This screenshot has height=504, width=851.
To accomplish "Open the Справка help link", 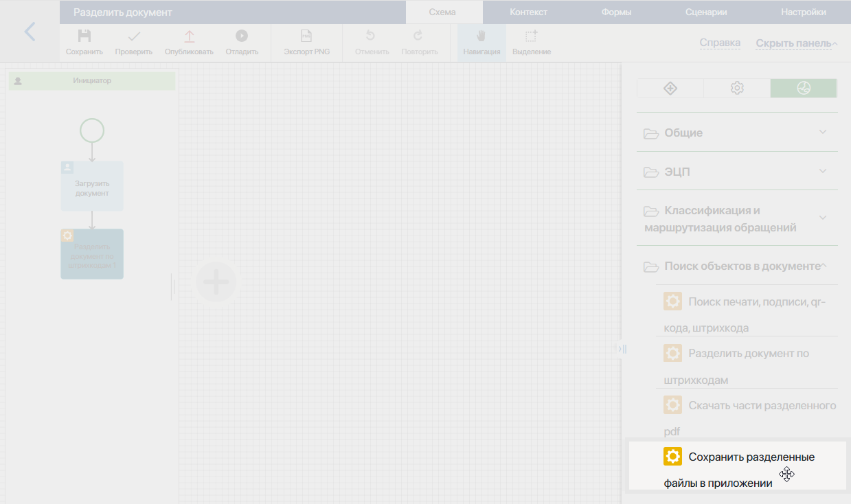I will (x=719, y=43).
